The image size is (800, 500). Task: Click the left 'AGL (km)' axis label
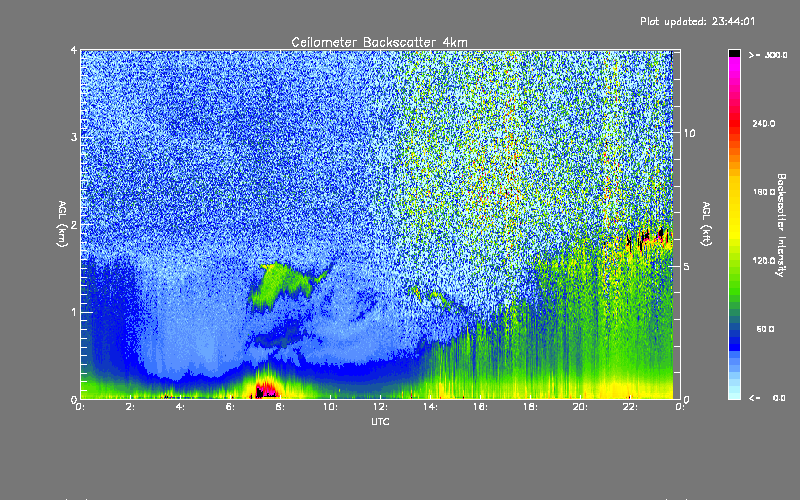62,224
